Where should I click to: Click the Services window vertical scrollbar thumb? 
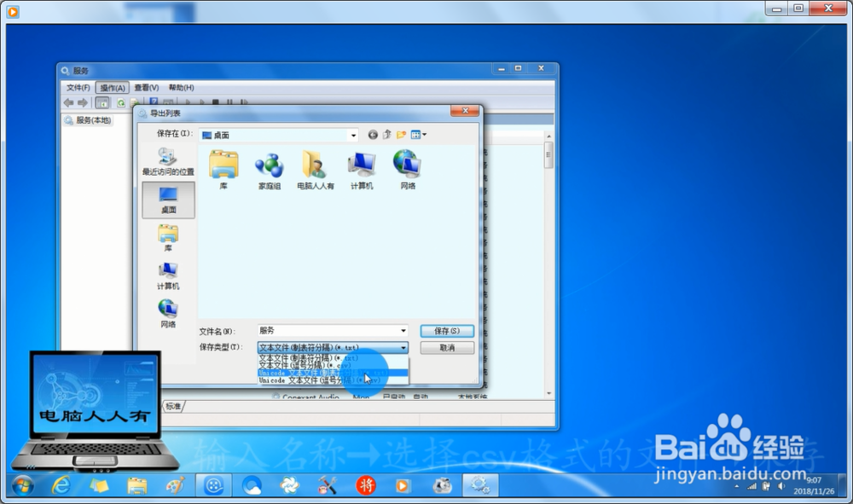[x=548, y=155]
